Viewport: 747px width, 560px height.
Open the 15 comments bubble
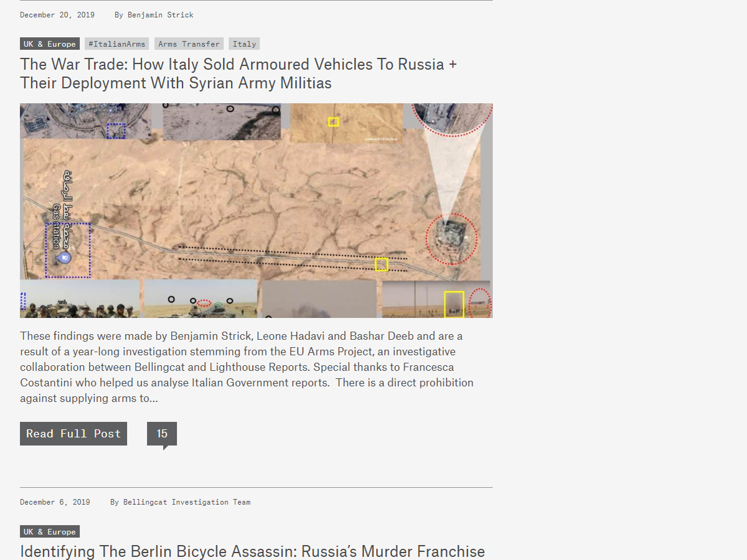coord(162,434)
